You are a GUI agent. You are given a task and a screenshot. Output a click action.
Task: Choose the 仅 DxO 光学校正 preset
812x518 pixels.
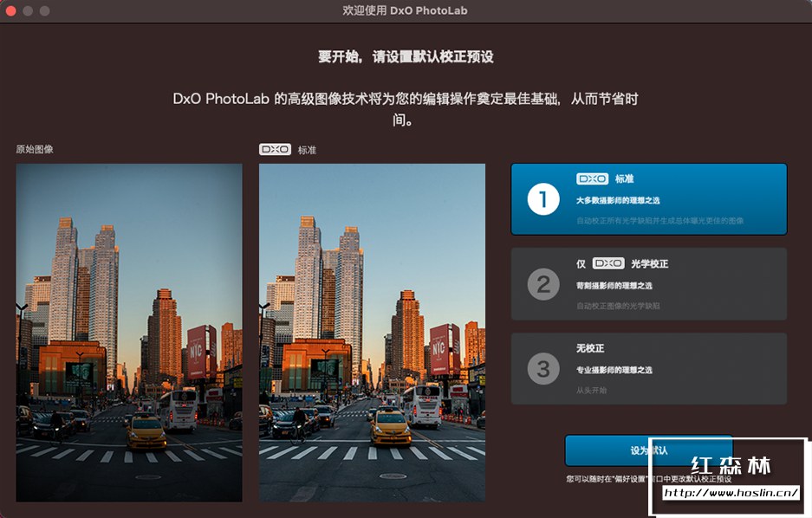[x=649, y=283]
